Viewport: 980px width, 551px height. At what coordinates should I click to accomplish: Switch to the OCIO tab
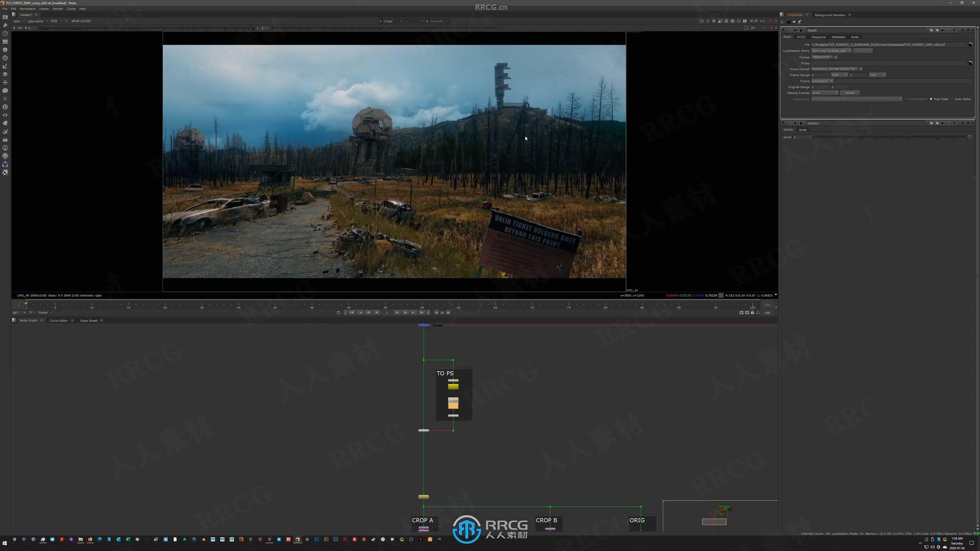(x=801, y=37)
